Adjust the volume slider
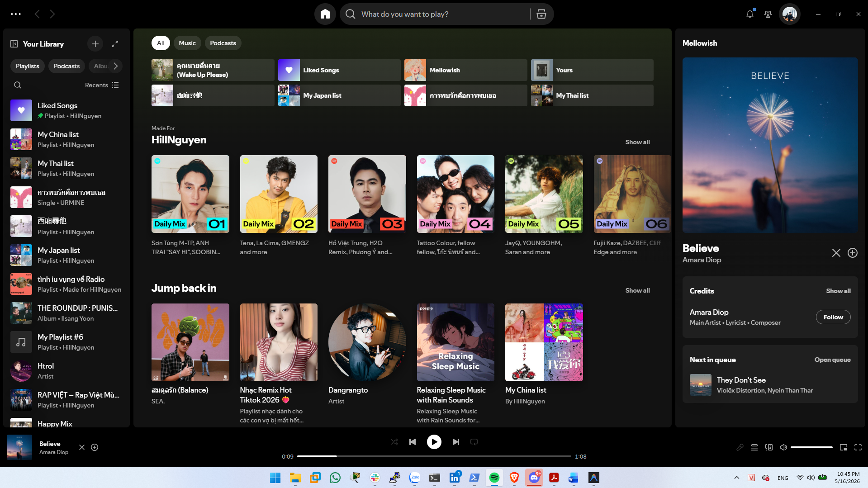 tap(811, 447)
